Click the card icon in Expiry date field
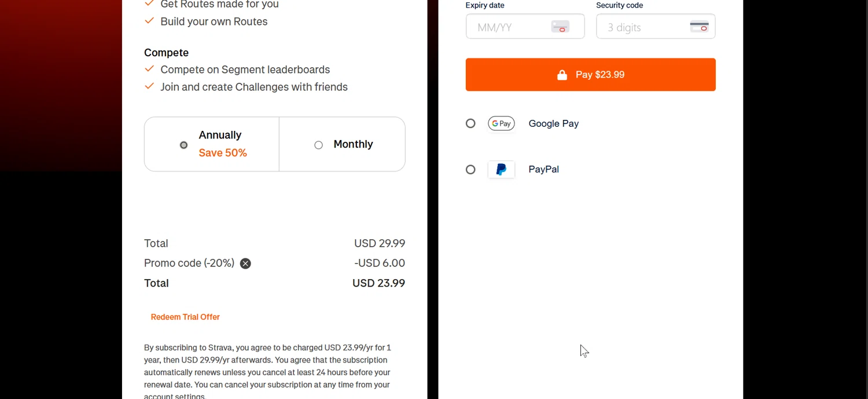 pos(560,27)
